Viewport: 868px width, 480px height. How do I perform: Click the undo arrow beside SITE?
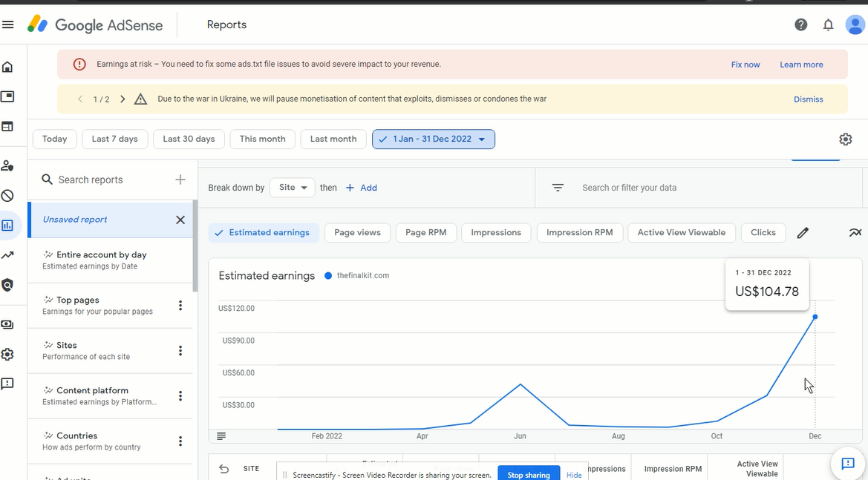pos(223,469)
